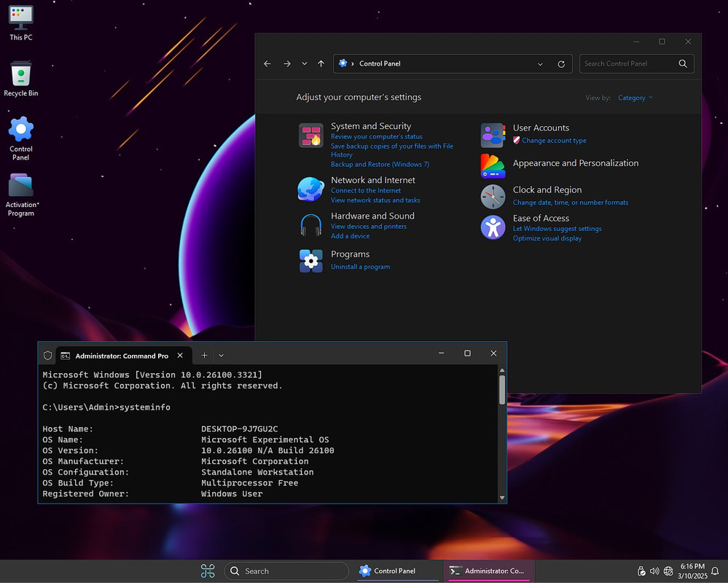Open Save backup copies with File History
The height and width of the screenshot is (583, 728).
pyautogui.click(x=392, y=150)
